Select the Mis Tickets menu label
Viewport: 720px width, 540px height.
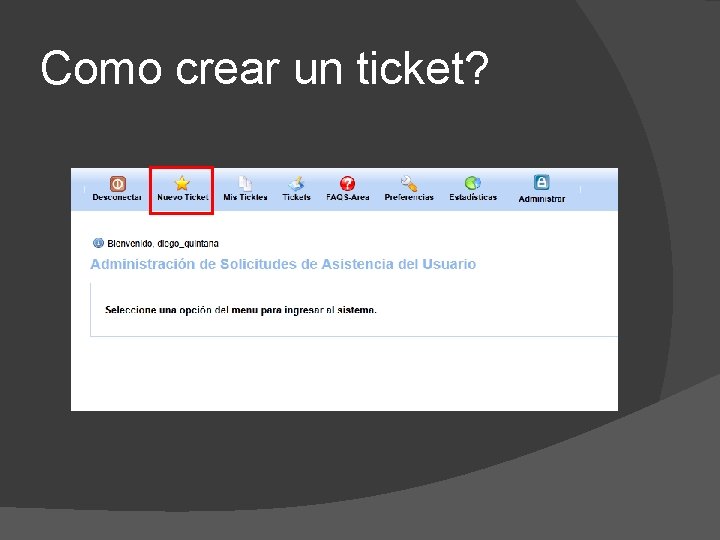[245, 197]
